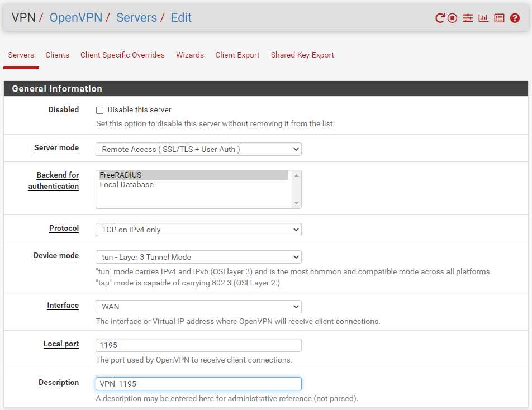Screen dimensions: 532x410
Task: Click the General Information section header
Action: pos(266,88)
